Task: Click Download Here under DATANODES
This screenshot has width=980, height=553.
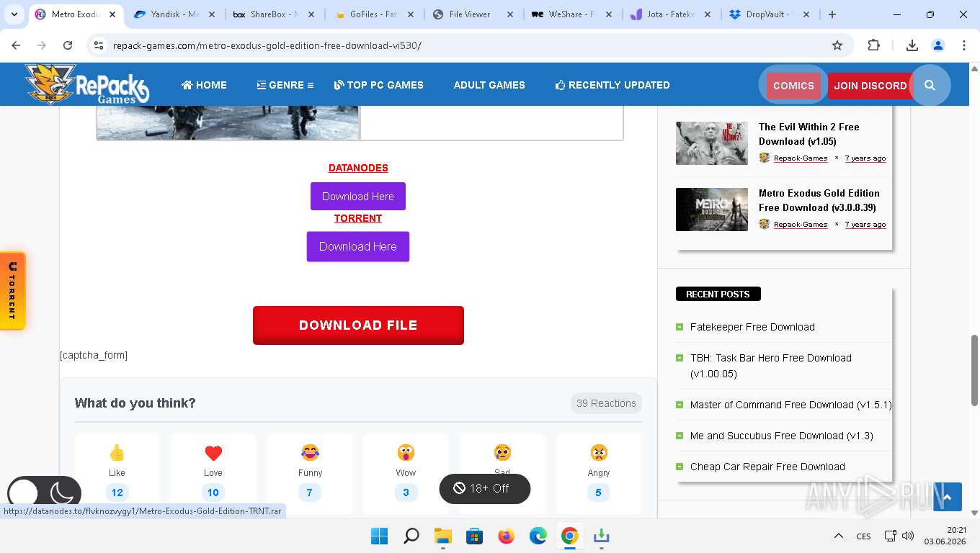Action: [x=358, y=196]
